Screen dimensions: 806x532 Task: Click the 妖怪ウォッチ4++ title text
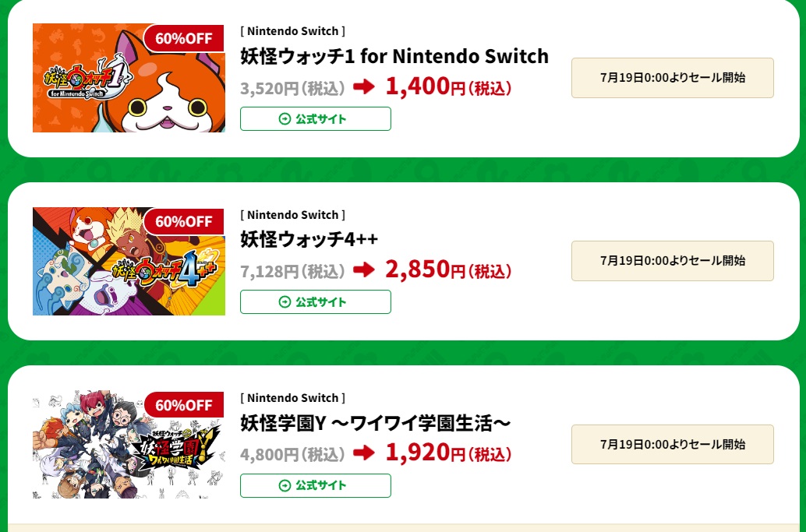pos(309,239)
